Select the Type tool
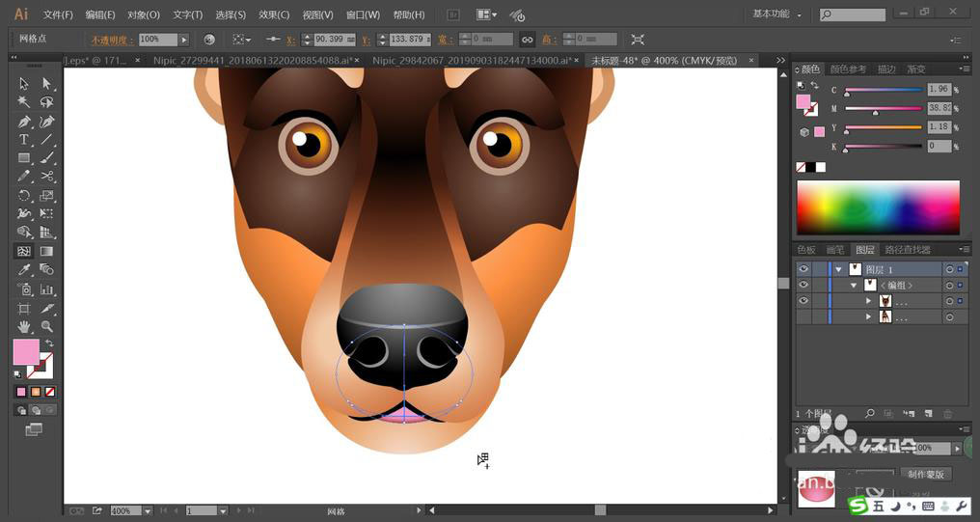 click(x=24, y=139)
